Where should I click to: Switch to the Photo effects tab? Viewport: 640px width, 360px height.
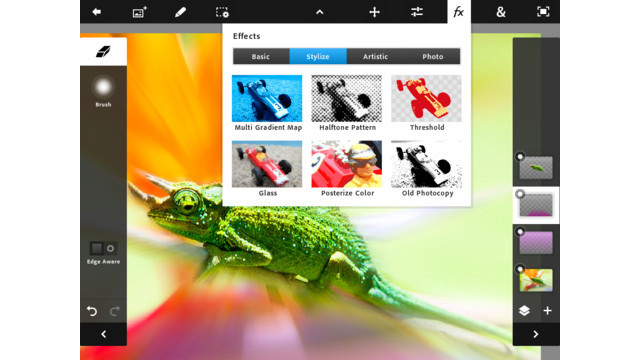tap(432, 56)
